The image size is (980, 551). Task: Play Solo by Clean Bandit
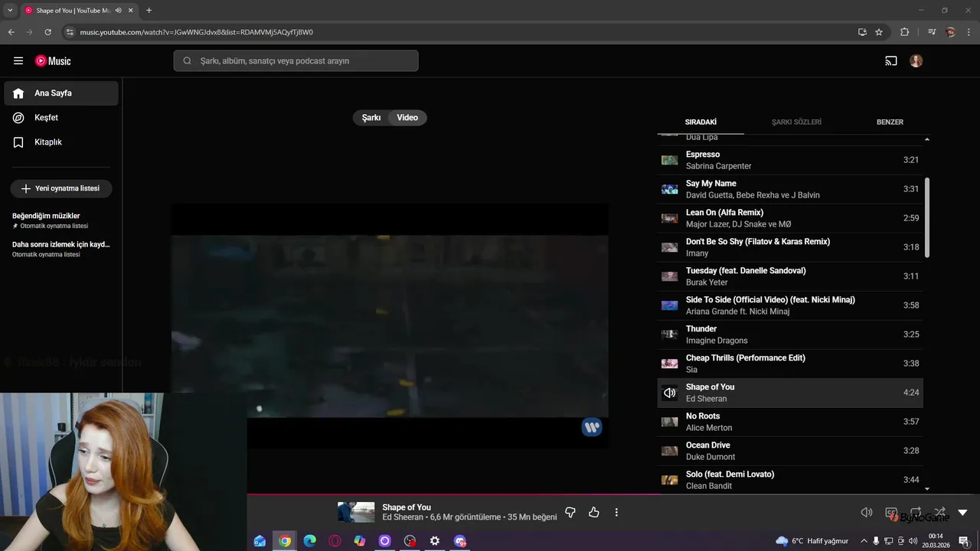point(790,480)
